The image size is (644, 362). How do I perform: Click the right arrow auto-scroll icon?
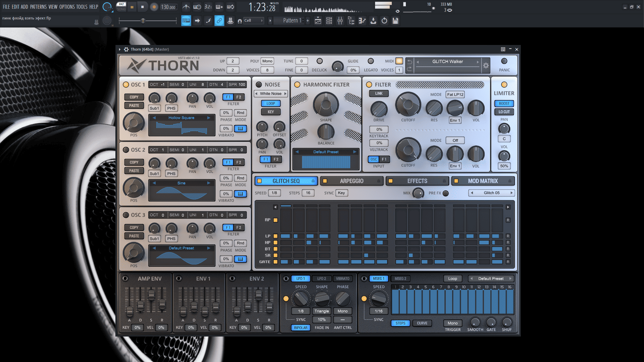tap(197, 21)
